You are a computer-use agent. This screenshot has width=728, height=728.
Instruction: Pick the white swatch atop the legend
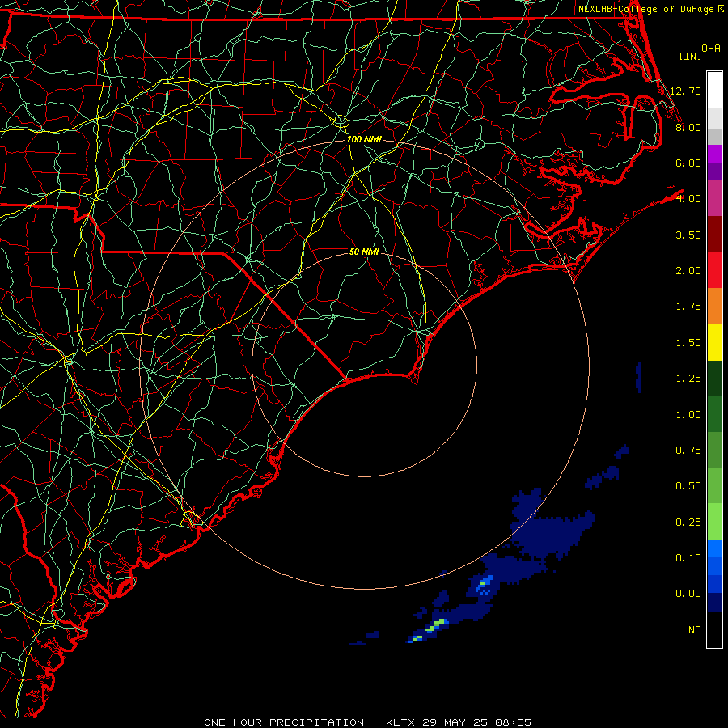(714, 90)
